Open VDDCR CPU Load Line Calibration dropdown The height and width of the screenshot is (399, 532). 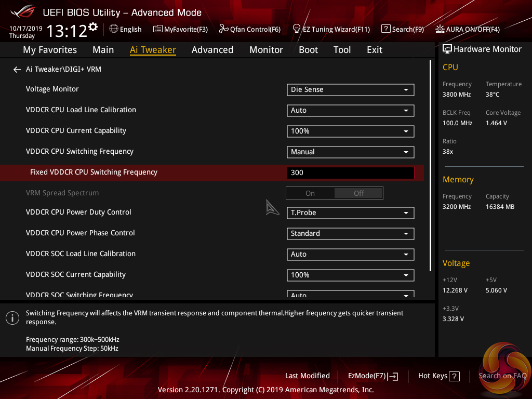350,111
